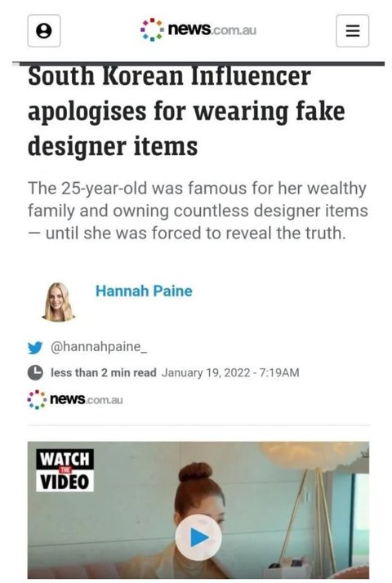This screenshot has height=583, width=392.
Task: Click the news.com.au header logo
Action: pyautogui.click(x=198, y=29)
